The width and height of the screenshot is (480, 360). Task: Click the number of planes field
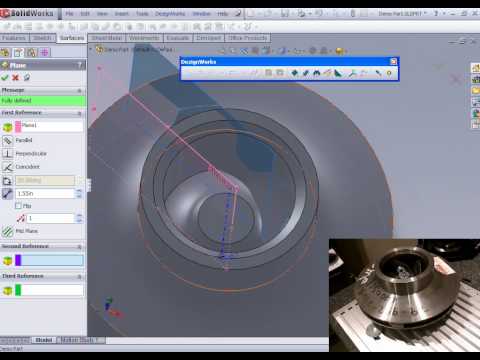51,218
